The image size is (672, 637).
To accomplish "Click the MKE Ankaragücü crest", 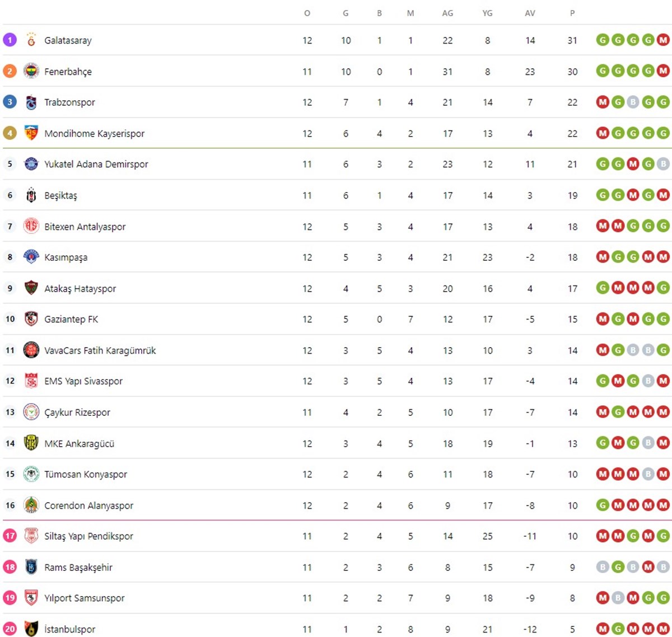I will pos(31,443).
